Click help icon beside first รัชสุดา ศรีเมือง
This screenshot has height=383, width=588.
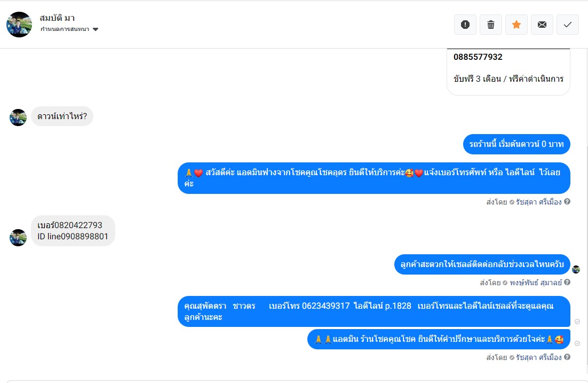567,201
